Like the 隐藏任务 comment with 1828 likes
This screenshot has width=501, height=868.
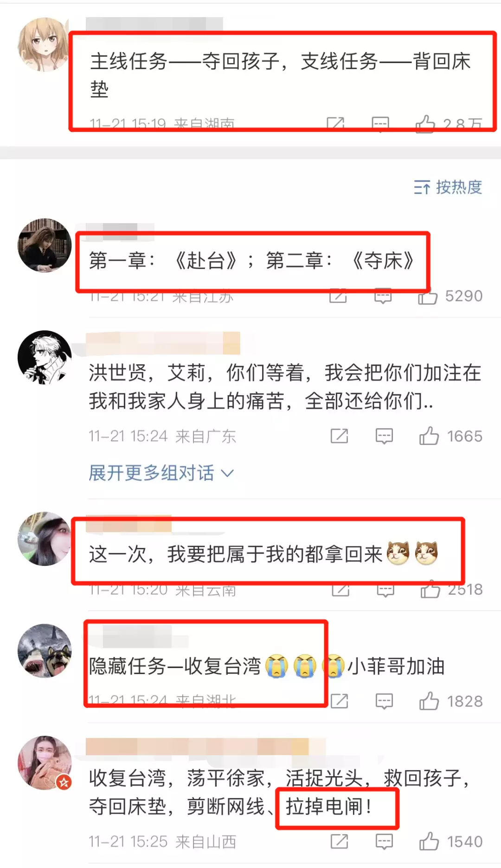pos(429,701)
